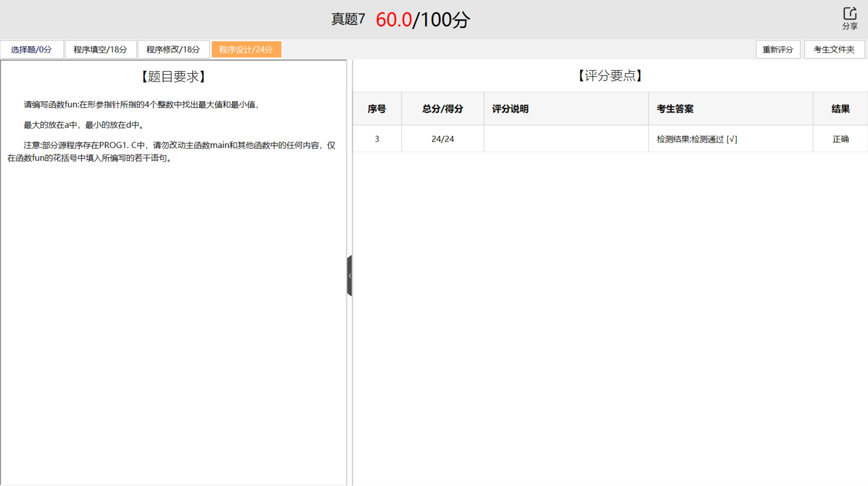Open the 程序填空/18分 tab
The height and width of the screenshot is (486, 868).
pyautogui.click(x=100, y=50)
